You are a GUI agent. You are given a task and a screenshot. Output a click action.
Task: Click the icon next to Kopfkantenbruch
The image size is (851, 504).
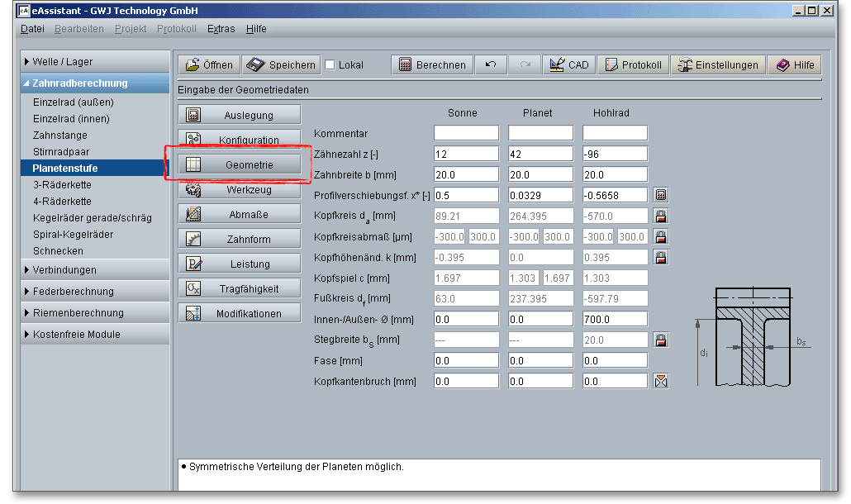660,381
